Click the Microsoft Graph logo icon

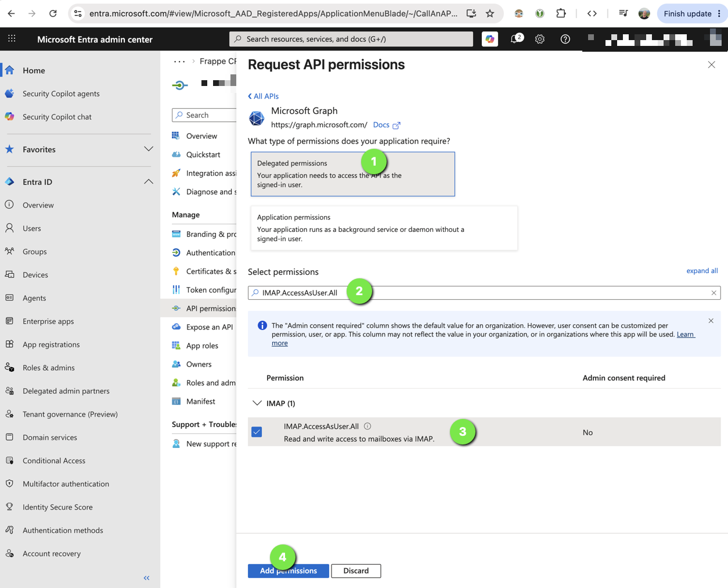[x=257, y=118]
